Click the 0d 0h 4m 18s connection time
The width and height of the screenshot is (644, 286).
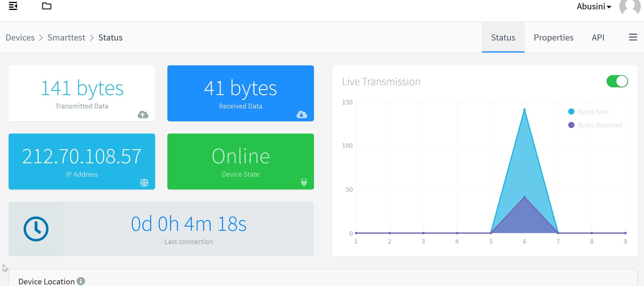coord(189,224)
